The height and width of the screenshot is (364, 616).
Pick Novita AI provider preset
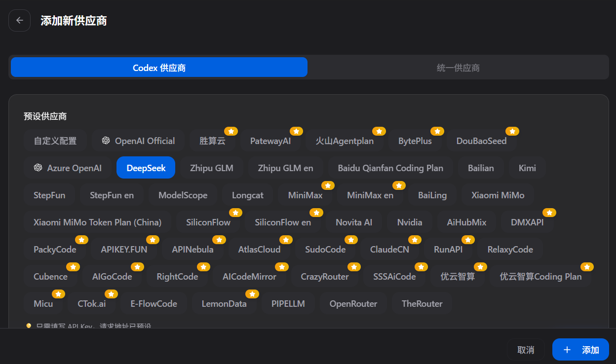pos(354,222)
